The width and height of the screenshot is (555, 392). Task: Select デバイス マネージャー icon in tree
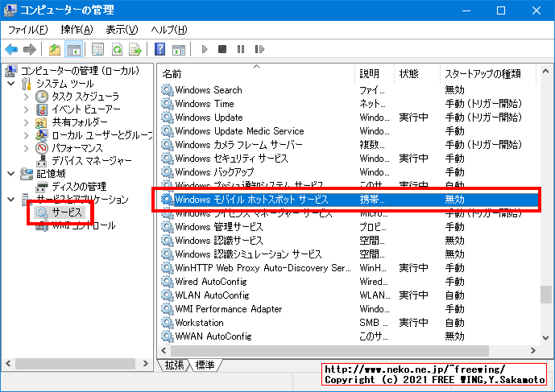pyautogui.click(x=42, y=161)
